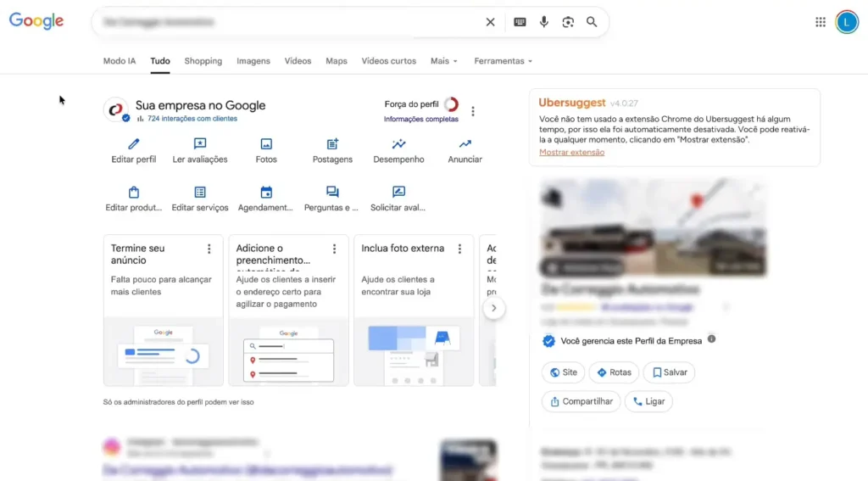The height and width of the screenshot is (481, 868).
Task: Open the Desempenho performance icon
Action: coord(398,144)
